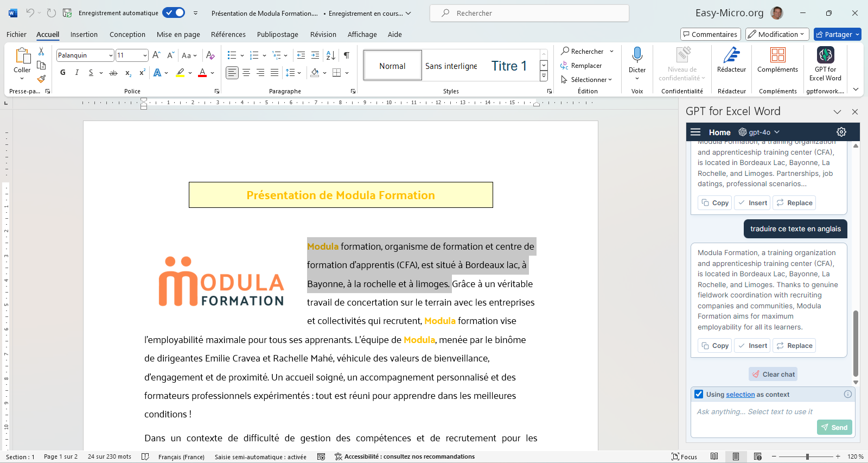Open the font name Palanquin dropdown
The height and width of the screenshot is (463, 868).
point(111,55)
